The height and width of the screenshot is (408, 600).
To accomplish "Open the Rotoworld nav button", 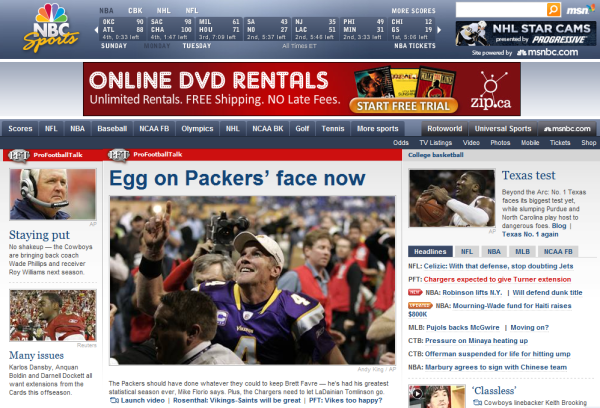I will (x=445, y=129).
